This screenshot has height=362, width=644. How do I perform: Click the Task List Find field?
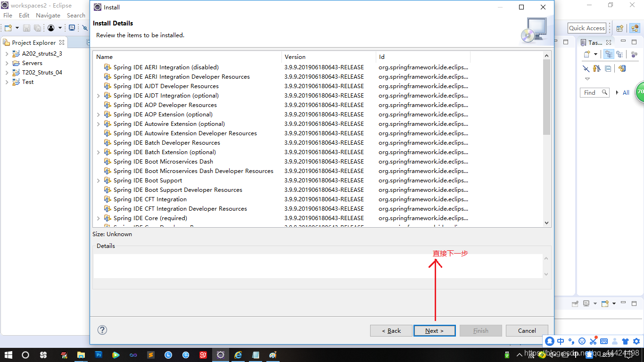pos(595,93)
